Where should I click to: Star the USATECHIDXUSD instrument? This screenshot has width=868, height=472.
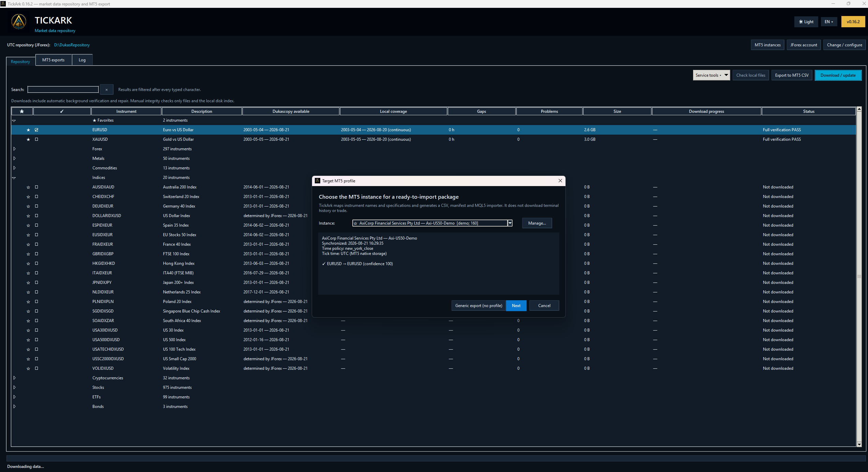(28, 349)
